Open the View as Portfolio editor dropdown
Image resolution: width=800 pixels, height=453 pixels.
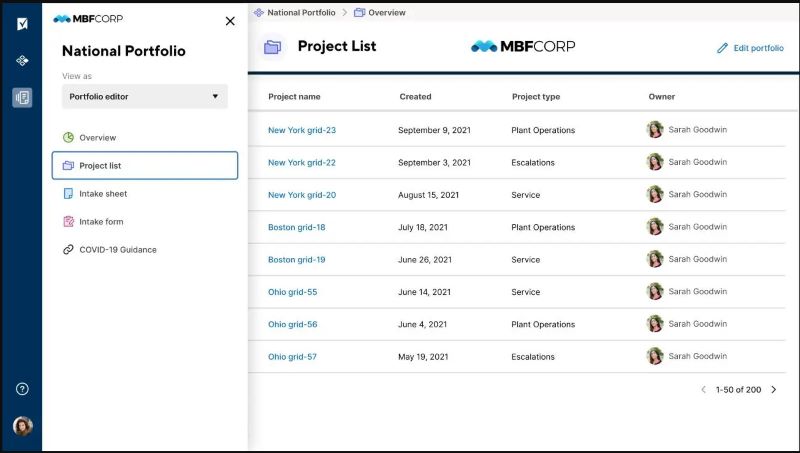pos(145,96)
